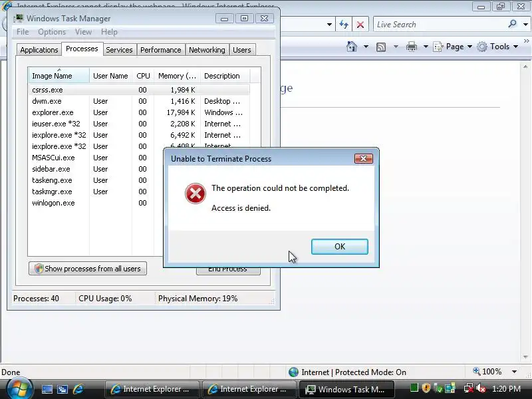Open the File menu in Task Manager
The image size is (532, 399).
(x=23, y=32)
